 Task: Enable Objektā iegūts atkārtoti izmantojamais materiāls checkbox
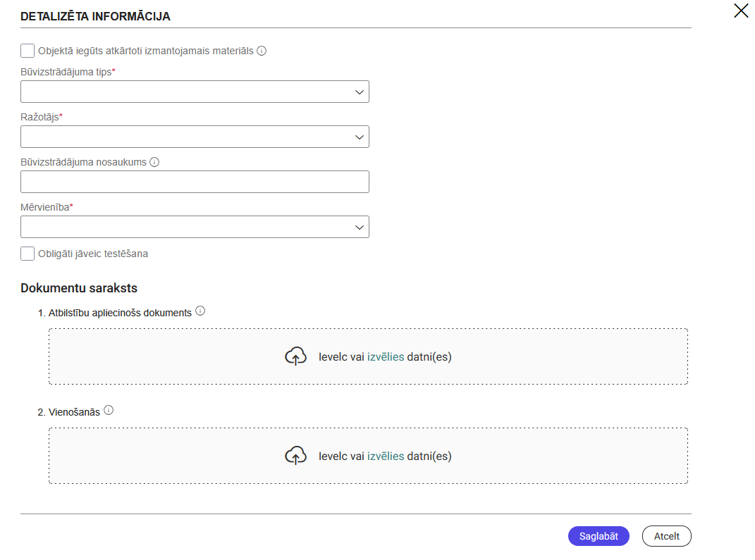(x=27, y=51)
